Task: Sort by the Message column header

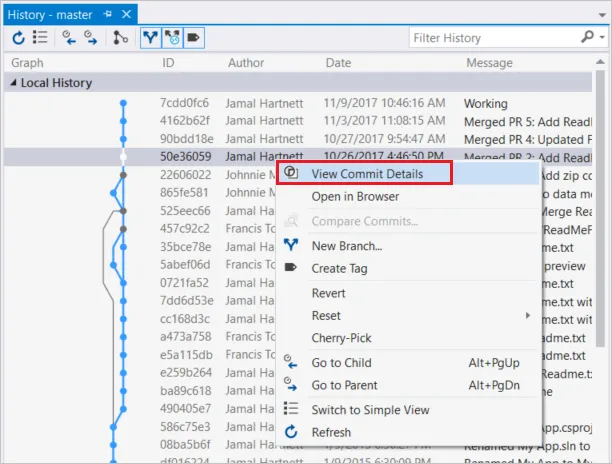Action: [489, 63]
